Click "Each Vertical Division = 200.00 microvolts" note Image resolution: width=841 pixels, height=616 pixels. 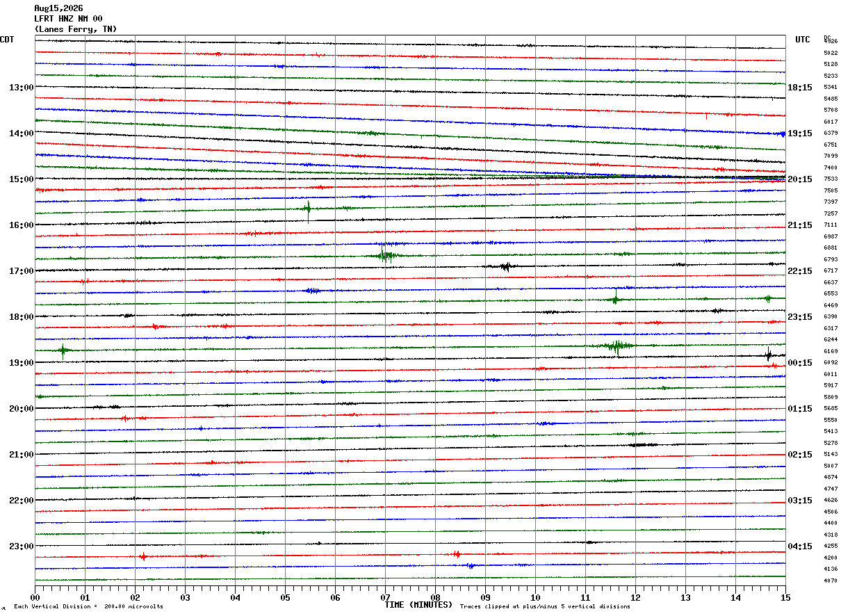click(x=88, y=607)
